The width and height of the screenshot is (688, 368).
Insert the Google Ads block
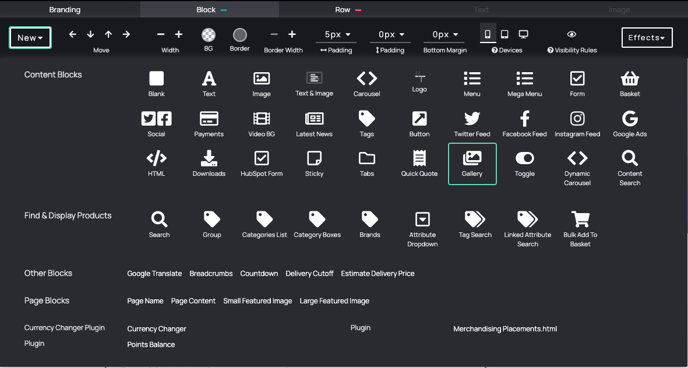pyautogui.click(x=630, y=124)
